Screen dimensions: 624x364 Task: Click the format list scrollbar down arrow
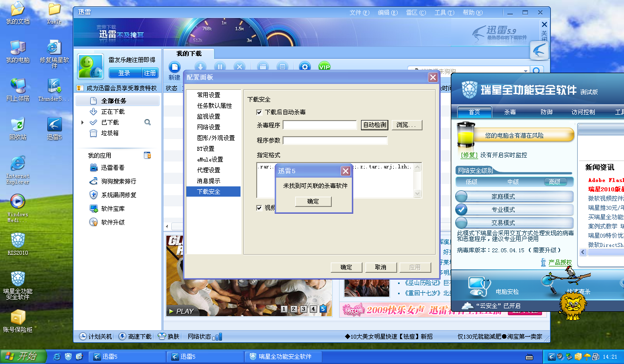[x=417, y=194]
